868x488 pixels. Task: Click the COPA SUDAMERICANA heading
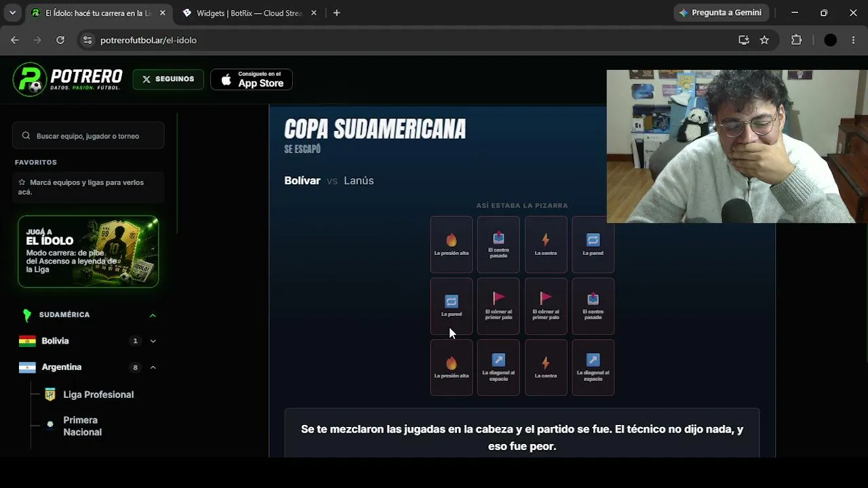click(375, 129)
